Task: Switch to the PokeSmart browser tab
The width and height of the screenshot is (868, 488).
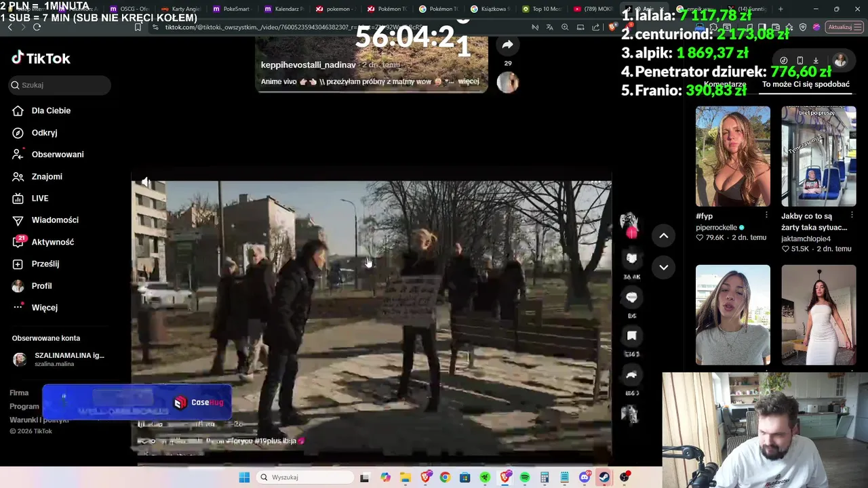Action: click(x=231, y=9)
